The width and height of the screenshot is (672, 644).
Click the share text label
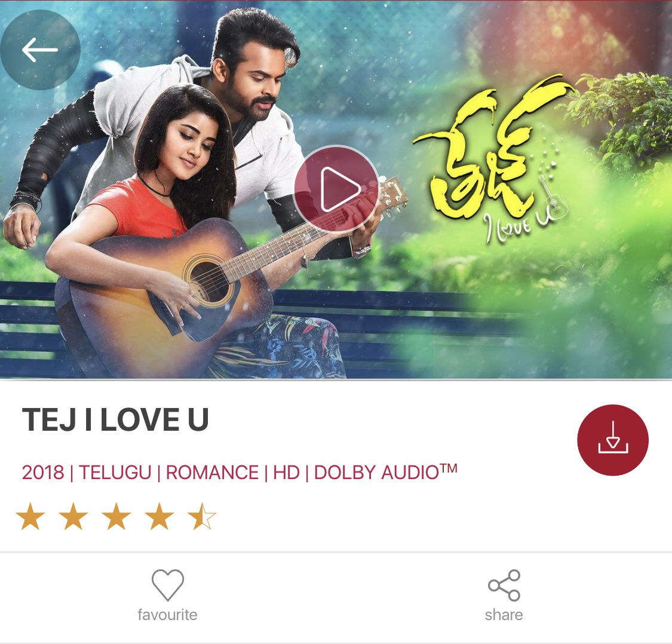[504, 615]
